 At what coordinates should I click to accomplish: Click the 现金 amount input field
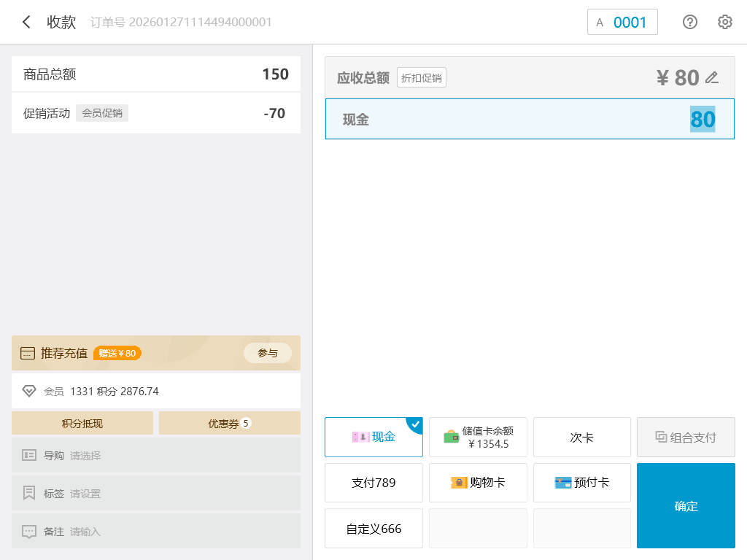click(530, 119)
